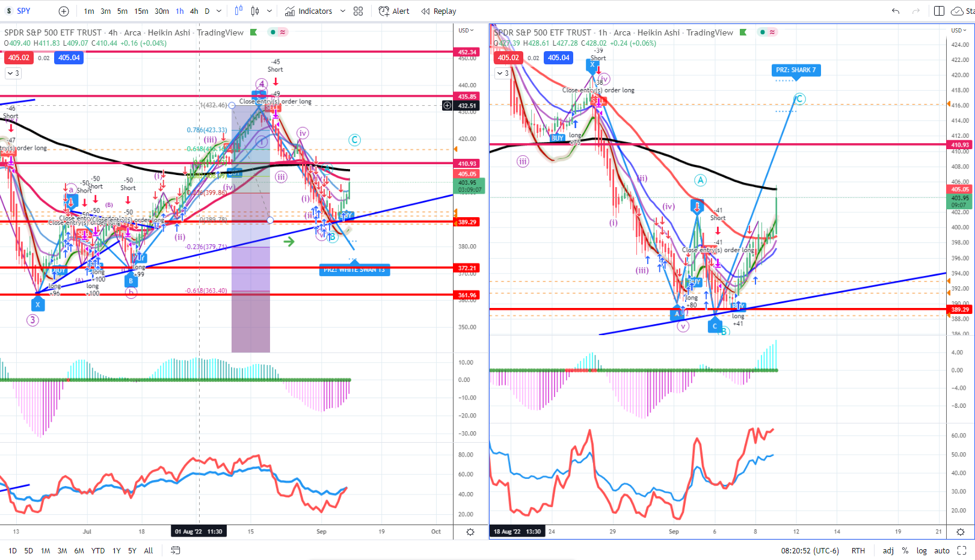Image resolution: width=975 pixels, height=560 pixels.
Task: Click right chart red sell price 405.02
Action: 508,58
